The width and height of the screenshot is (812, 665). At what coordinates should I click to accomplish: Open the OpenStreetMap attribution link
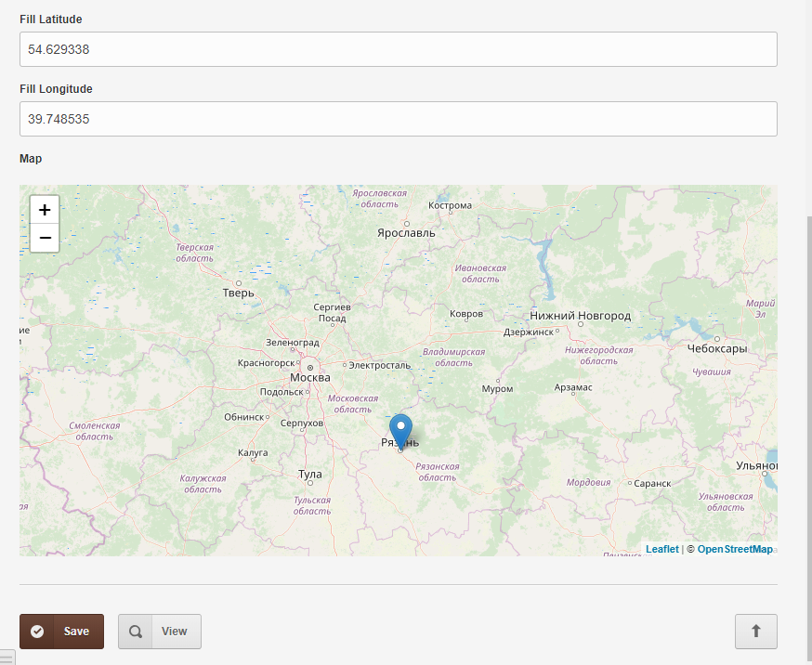coord(735,549)
